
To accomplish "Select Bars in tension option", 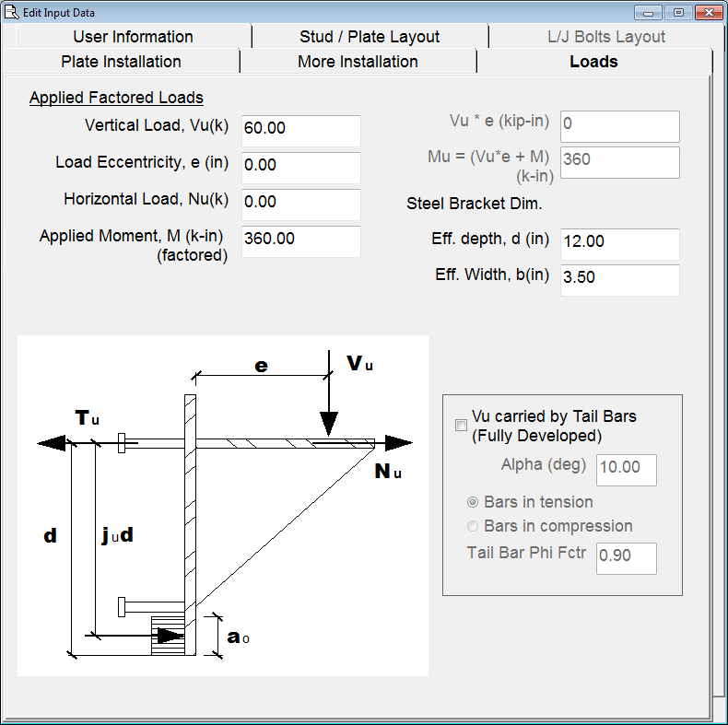I will pyautogui.click(x=474, y=502).
